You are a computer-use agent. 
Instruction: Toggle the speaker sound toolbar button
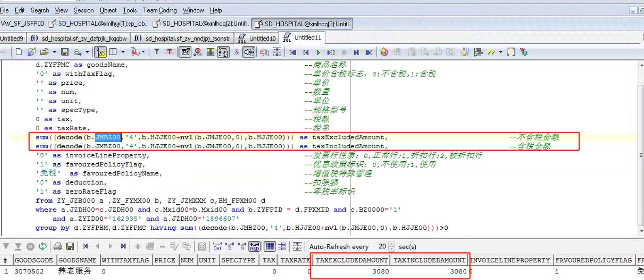coord(249,52)
